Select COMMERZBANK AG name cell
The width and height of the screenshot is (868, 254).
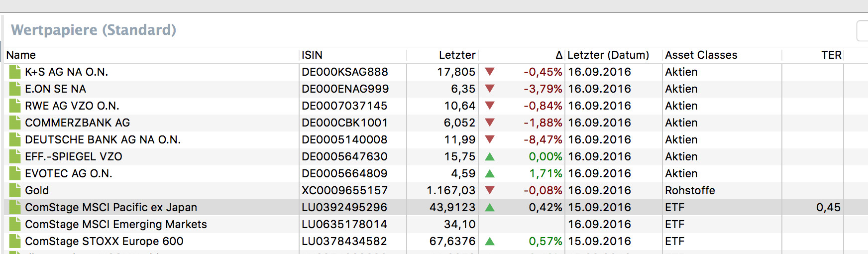77,123
